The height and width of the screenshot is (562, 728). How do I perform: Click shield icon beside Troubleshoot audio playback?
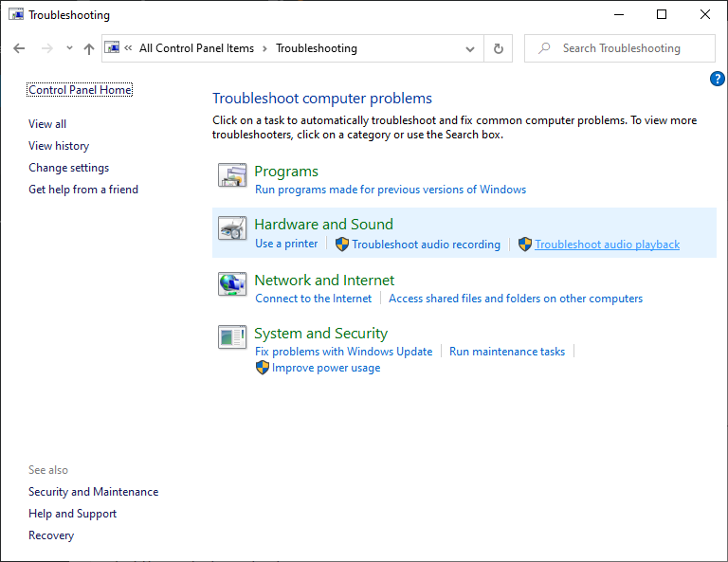525,245
